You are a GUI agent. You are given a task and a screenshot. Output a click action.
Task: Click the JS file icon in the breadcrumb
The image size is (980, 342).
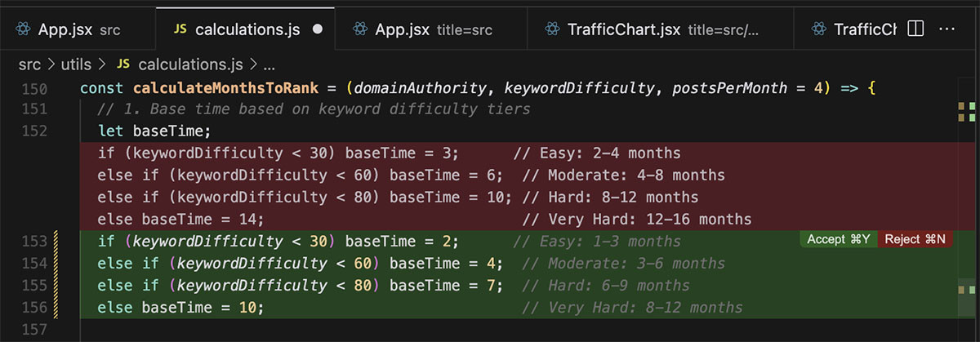[x=124, y=64]
